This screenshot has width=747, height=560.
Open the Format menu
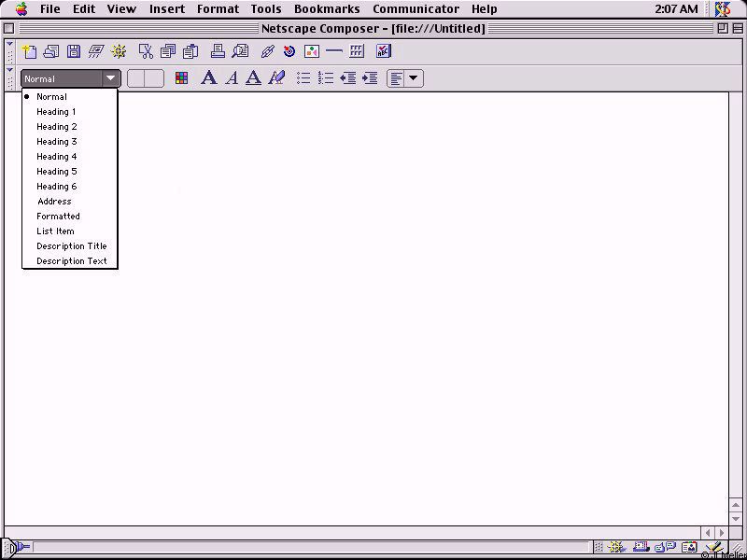coord(218,9)
